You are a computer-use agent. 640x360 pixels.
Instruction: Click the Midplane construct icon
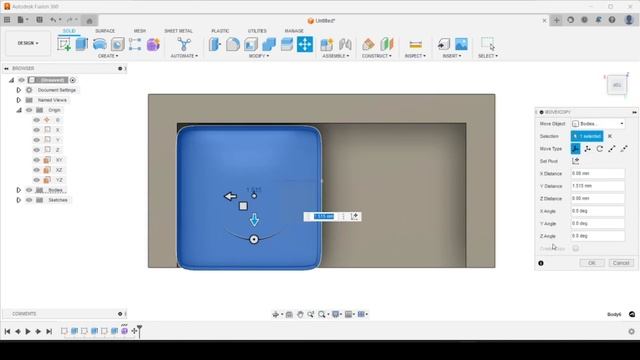386,44
